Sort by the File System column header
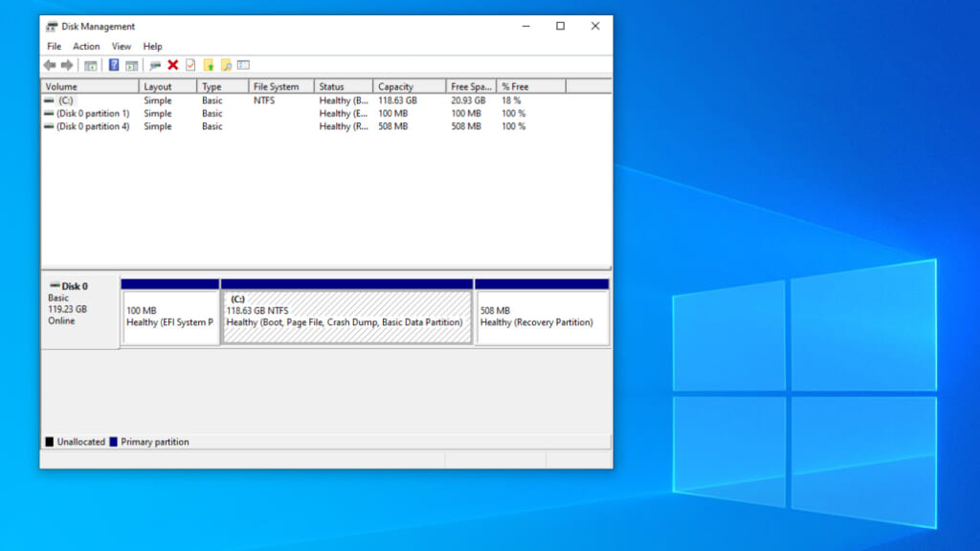 click(281, 87)
